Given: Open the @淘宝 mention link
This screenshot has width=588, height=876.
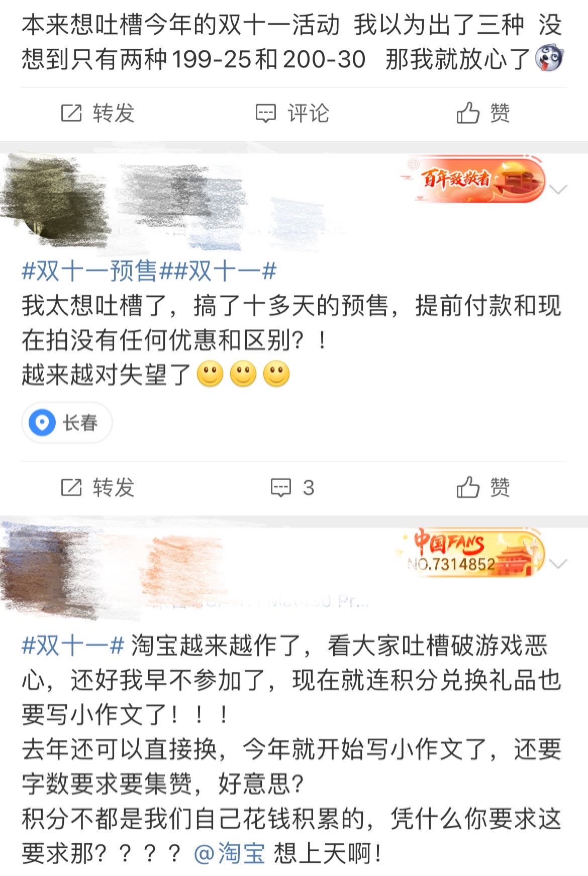Looking at the screenshot, I should 229,853.
